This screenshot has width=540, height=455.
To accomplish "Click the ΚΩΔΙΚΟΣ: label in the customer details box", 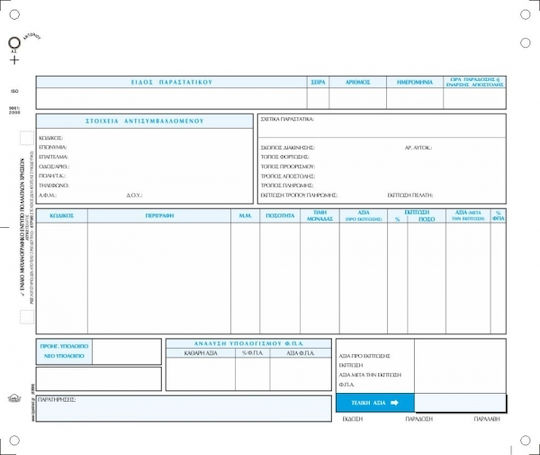I will tap(51, 138).
